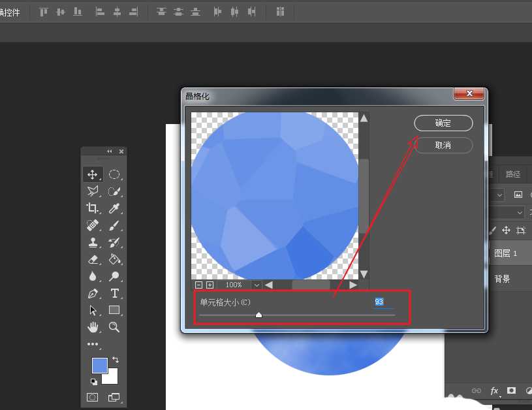Viewport: 532px width, 410px height.
Task: Toggle Quick Mask mode icon
Action: [93, 397]
